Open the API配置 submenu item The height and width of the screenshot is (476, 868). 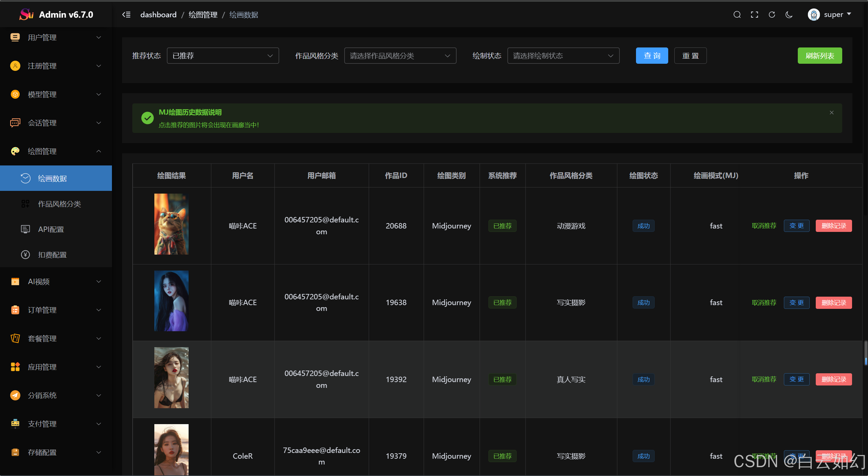point(51,229)
